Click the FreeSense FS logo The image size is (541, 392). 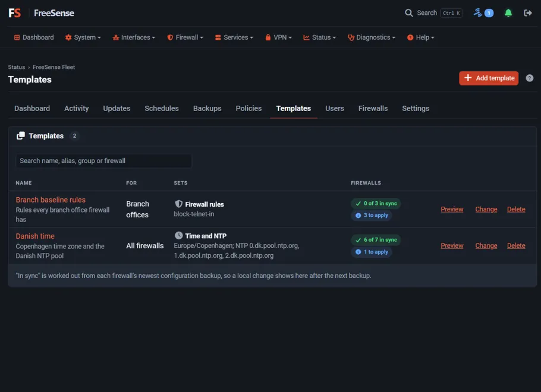pyautogui.click(x=14, y=13)
